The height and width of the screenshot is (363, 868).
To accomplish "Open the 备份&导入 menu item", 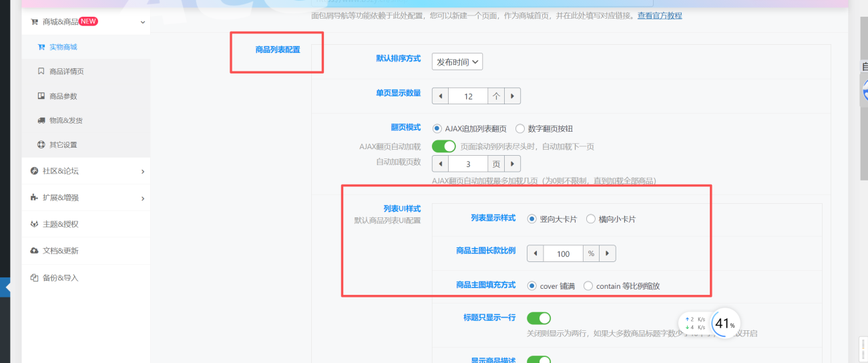I will 85,277.
